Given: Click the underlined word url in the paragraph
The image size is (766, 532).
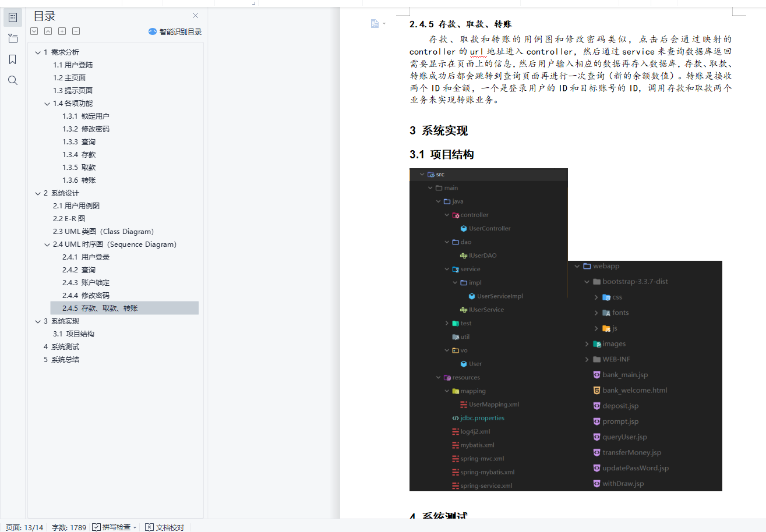Looking at the screenshot, I should 476,52.
